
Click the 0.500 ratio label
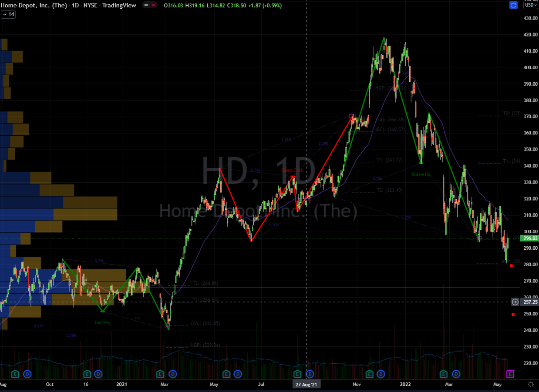tap(274, 225)
